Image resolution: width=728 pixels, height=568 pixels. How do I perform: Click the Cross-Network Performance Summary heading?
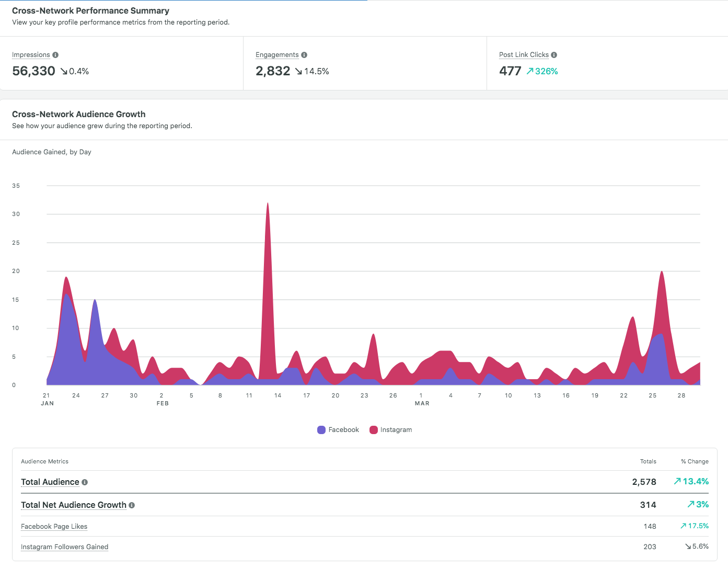90,11
